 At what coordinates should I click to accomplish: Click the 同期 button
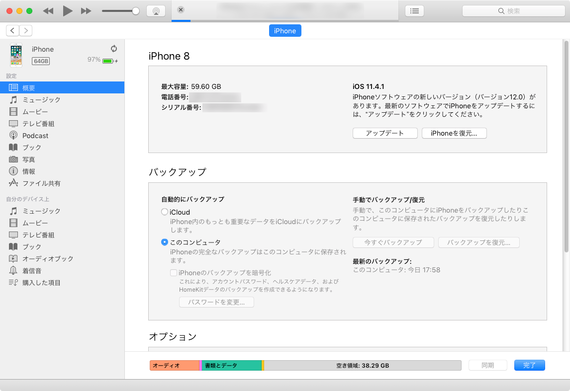click(487, 365)
